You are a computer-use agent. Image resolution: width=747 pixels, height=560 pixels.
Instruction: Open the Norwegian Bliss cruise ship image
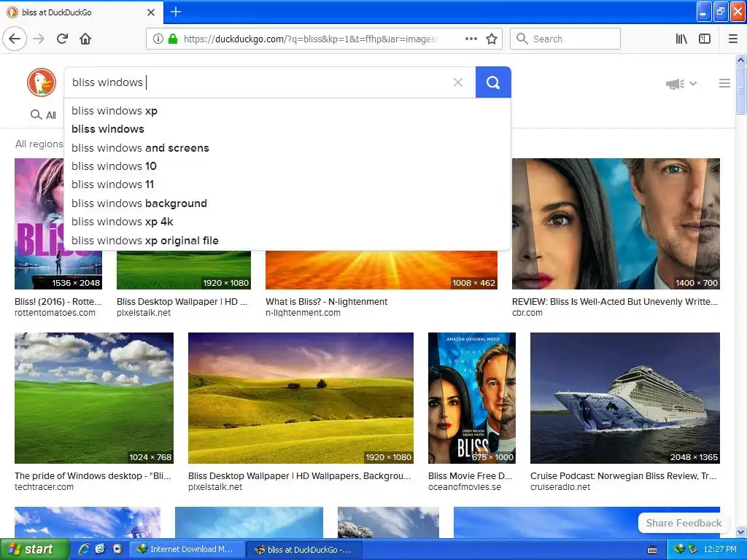click(x=625, y=398)
